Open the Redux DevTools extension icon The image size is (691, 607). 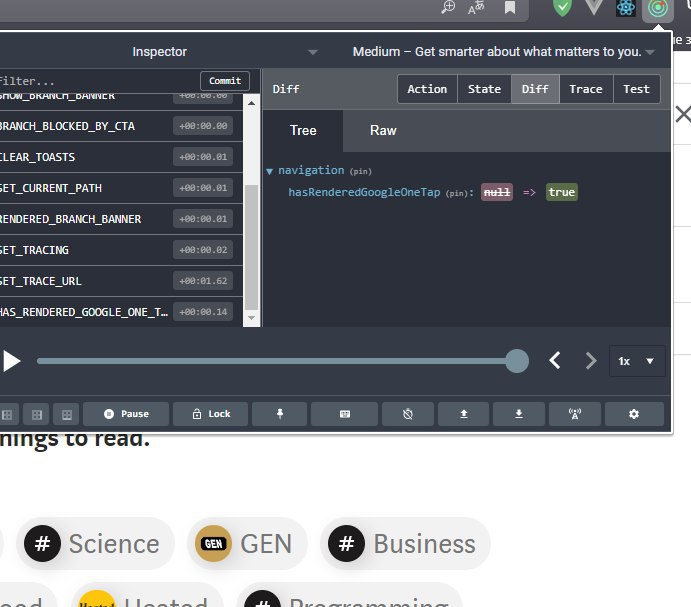point(658,8)
